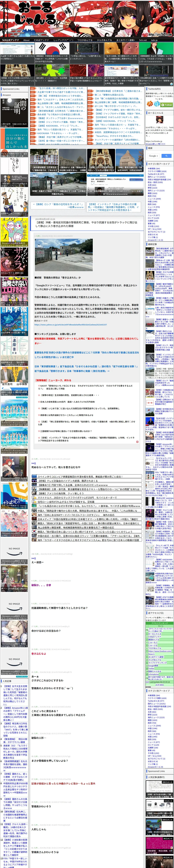Open the ウクライナ情勢 (1626) category link
Image resolution: width=174 pixels, height=868 pixels.
tap(157, 171)
